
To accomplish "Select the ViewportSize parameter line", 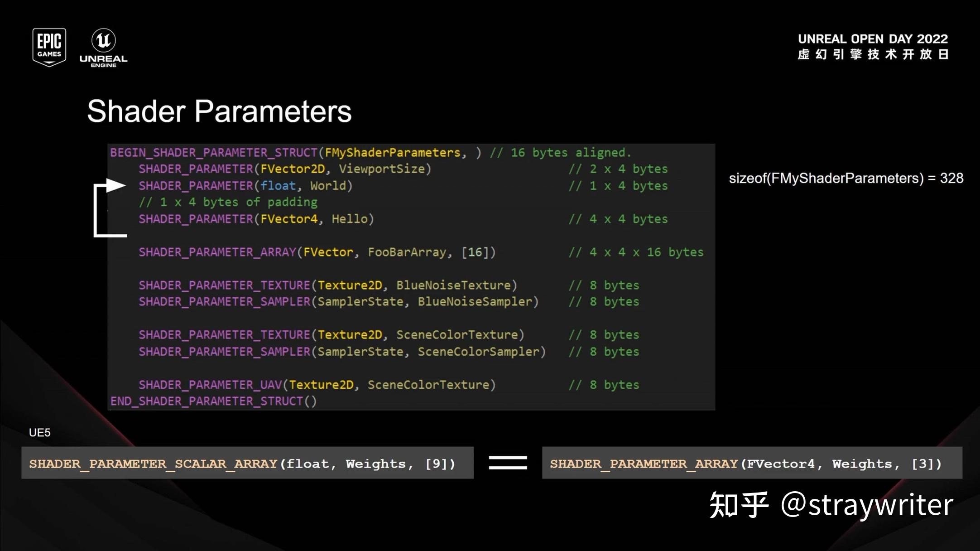I will tap(285, 169).
